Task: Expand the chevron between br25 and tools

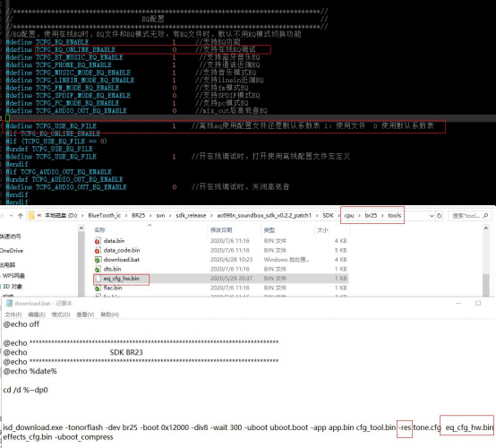Action: [382, 216]
